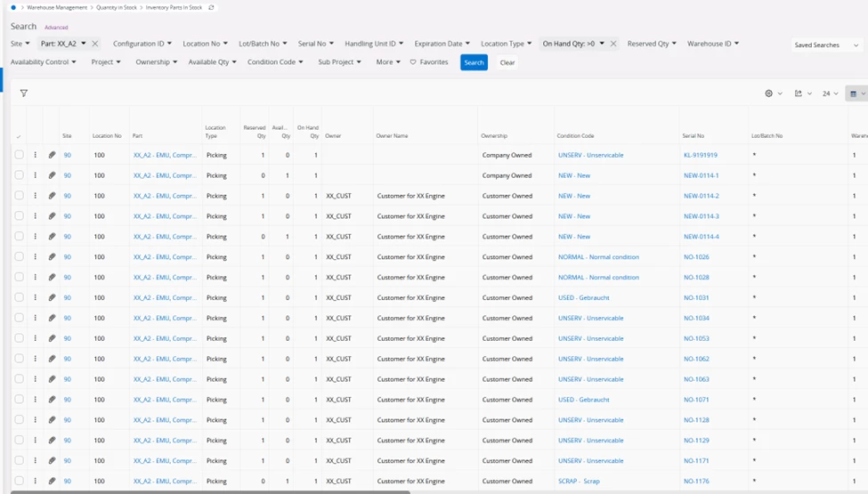This screenshot has width=868, height=494.
Task: Click the refresh icon beside breadcrumb
Action: point(211,8)
